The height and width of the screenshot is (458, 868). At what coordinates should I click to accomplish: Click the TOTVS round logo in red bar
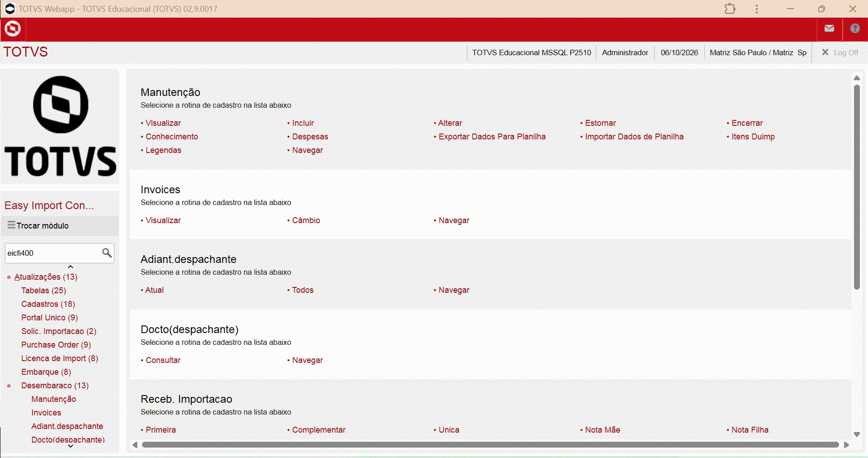(x=13, y=29)
